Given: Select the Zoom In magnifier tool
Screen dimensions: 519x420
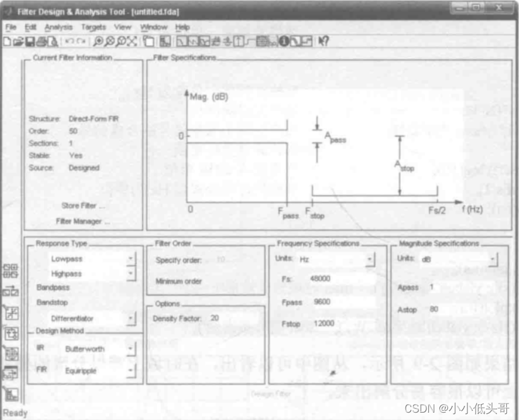Looking at the screenshot, I should [98, 42].
